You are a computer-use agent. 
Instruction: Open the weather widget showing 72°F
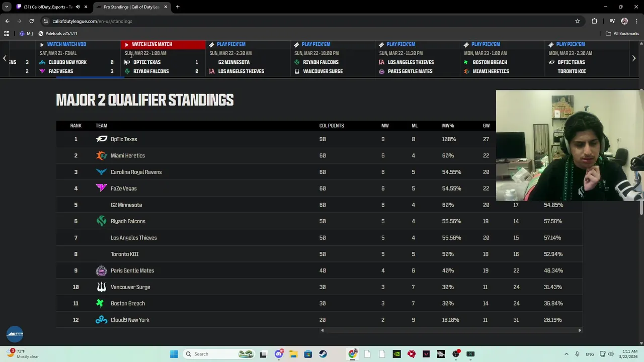point(23,354)
